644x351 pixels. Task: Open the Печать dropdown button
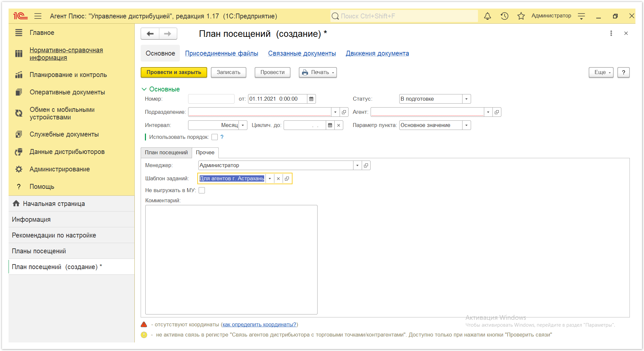[x=318, y=72]
